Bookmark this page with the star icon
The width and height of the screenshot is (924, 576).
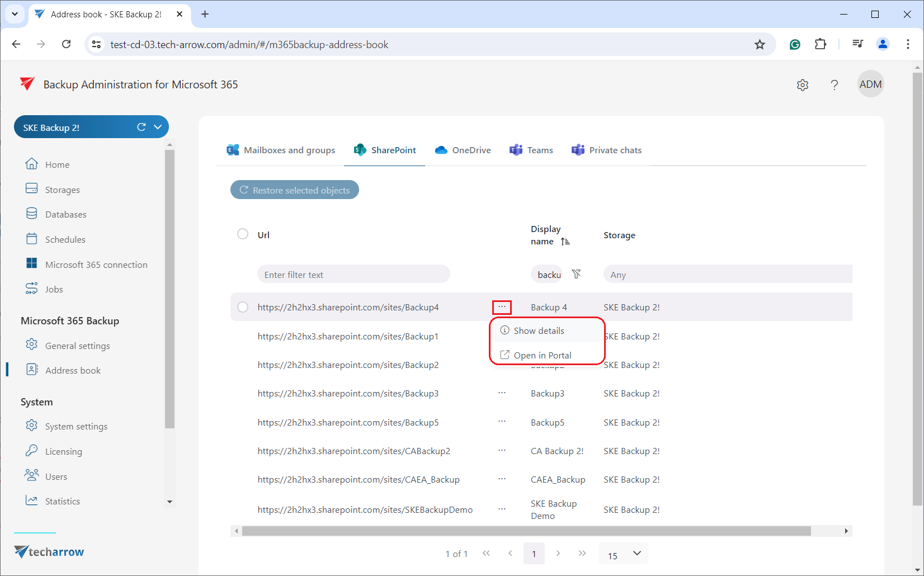pyautogui.click(x=759, y=45)
